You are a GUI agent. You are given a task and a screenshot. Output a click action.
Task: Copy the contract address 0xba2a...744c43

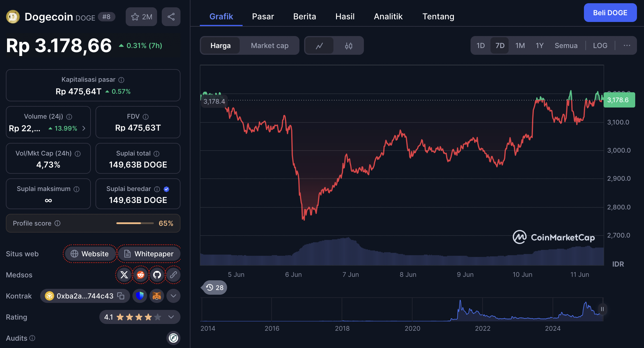121,296
